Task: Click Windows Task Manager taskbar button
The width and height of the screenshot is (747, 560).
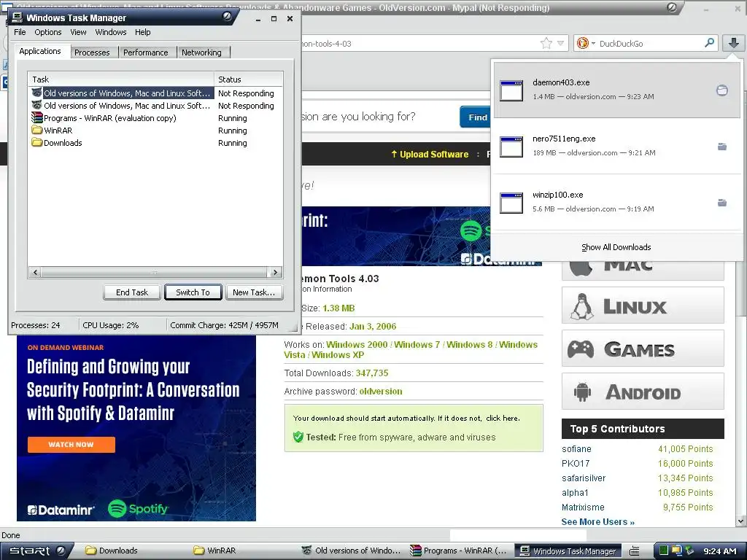Action: [569, 551]
